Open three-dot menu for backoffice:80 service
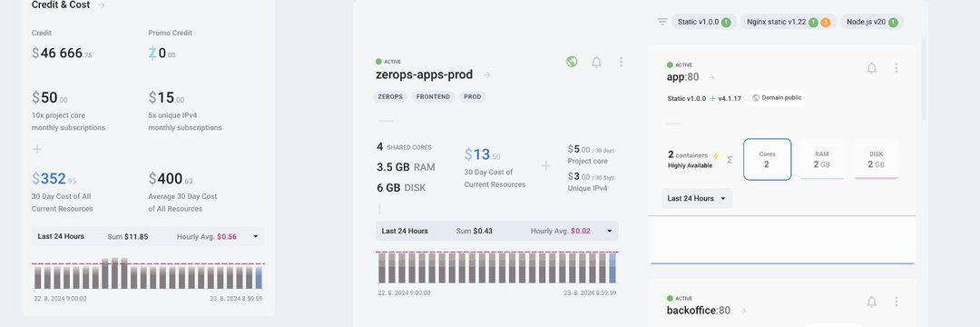This screenshot has height=327, width=980. (896, 302)
